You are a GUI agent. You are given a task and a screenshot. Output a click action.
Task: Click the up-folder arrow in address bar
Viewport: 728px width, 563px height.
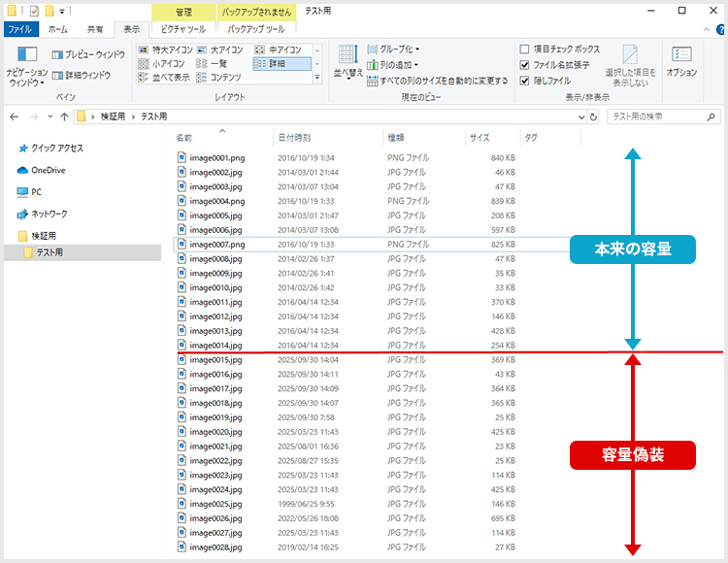63,116
